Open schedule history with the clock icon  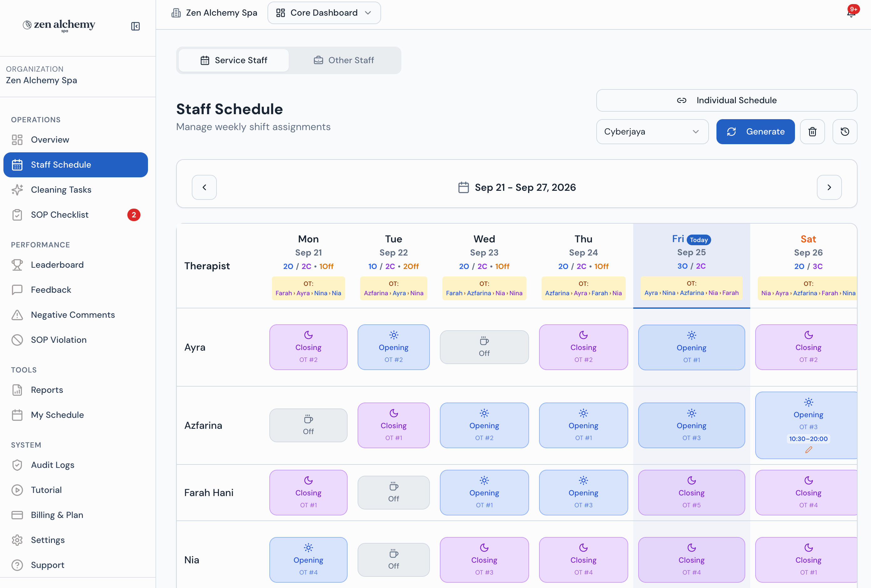click(845, 132)
